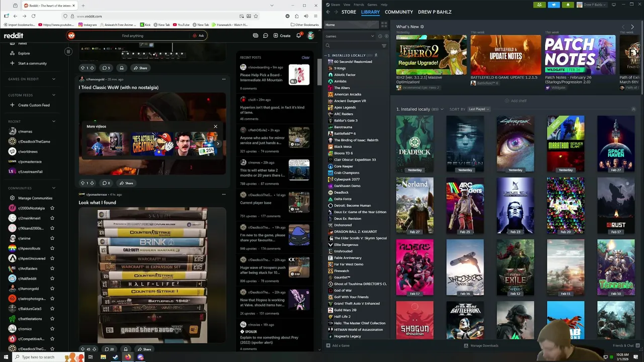Open Steam account Drew P Bahlz dropdown
Screen dimensions: 644x362
pyautogui.click(x=593, y=5)
